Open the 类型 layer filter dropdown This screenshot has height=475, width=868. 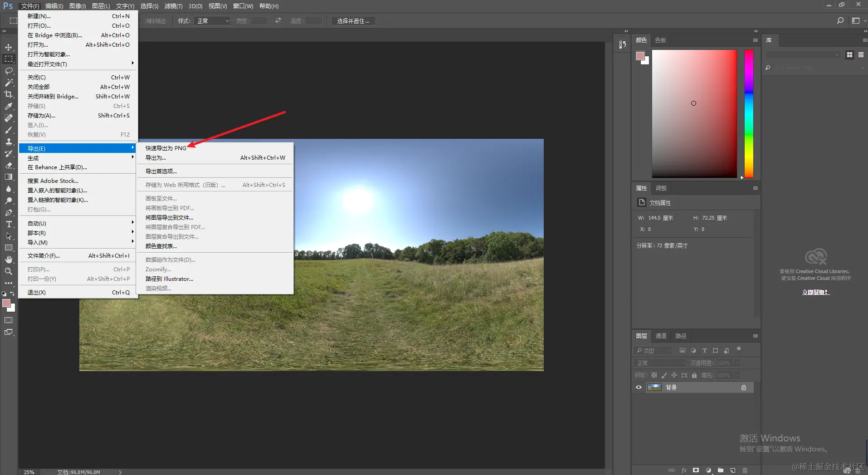click(653, 350)
